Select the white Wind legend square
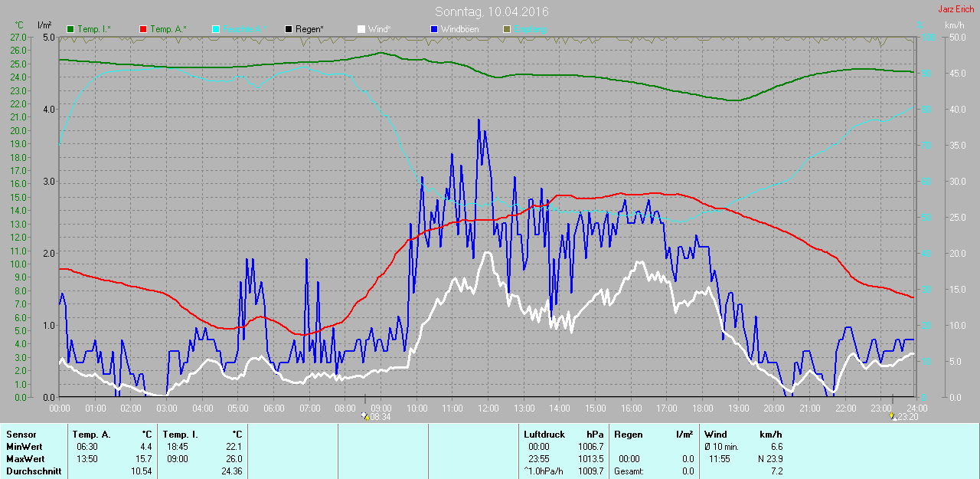 coord(361,29)
